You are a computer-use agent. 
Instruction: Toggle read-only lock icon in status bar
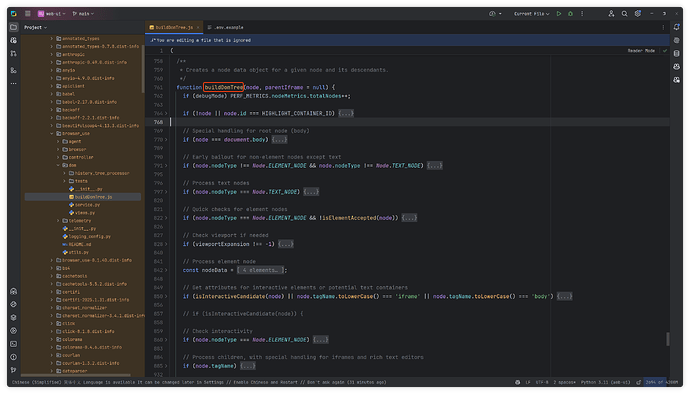click(639, 382)
